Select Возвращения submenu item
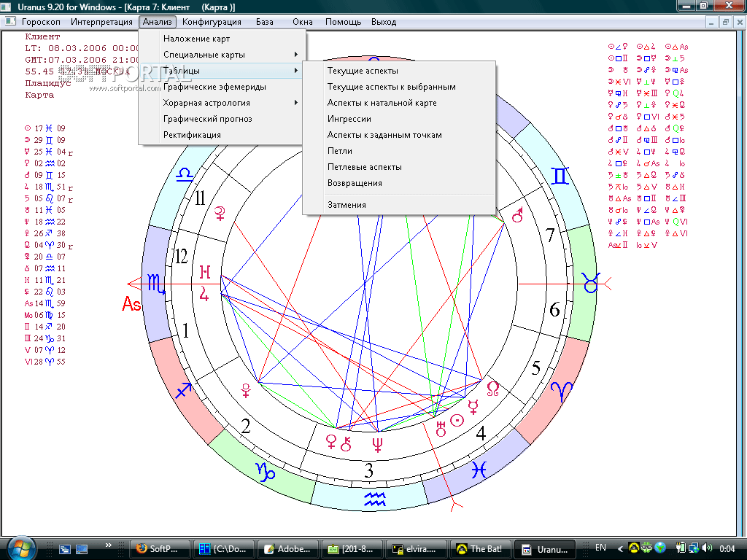Screen dimensions: 747x560 (x=399, y=183)
